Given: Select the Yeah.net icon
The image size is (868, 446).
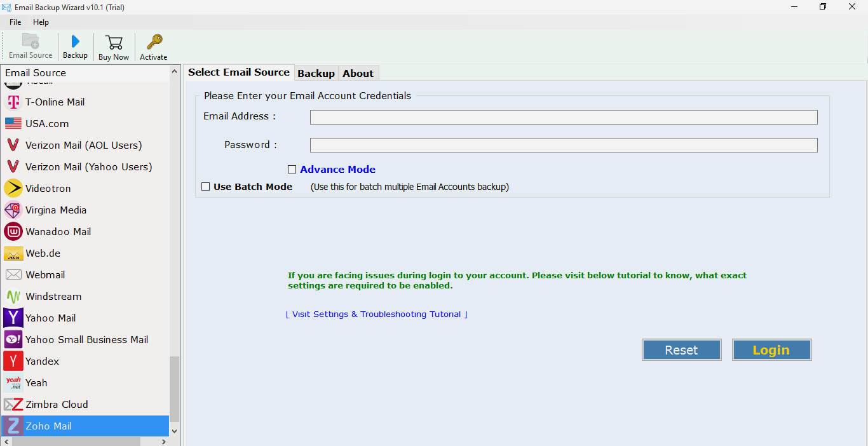Looking at the screenshot, I should tap(13, 383).
